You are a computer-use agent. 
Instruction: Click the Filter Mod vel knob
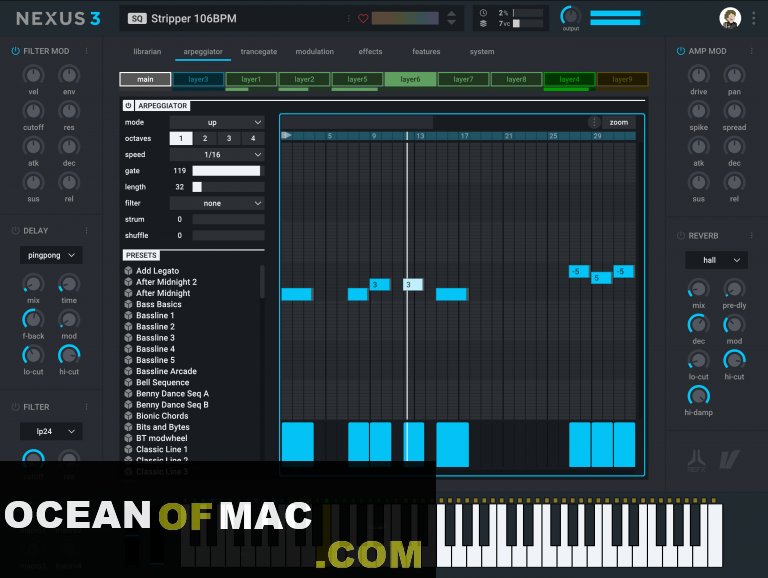pyautogui.click(x=33, y=75)
